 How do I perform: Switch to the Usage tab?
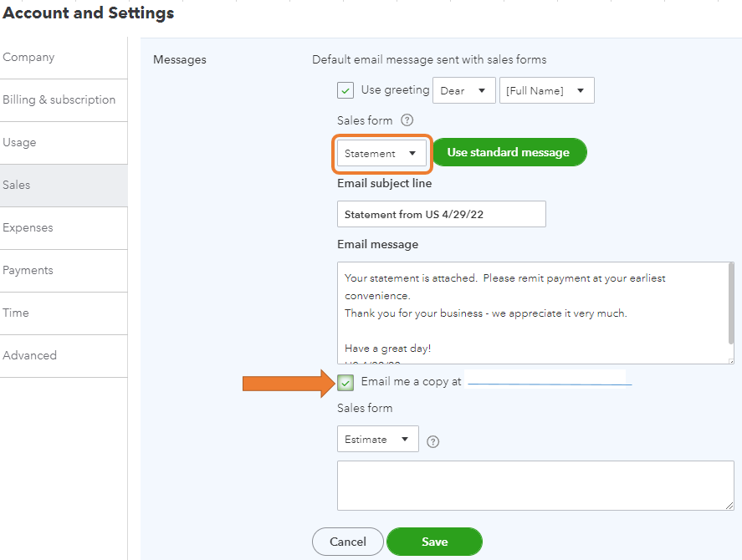[19, 142]
